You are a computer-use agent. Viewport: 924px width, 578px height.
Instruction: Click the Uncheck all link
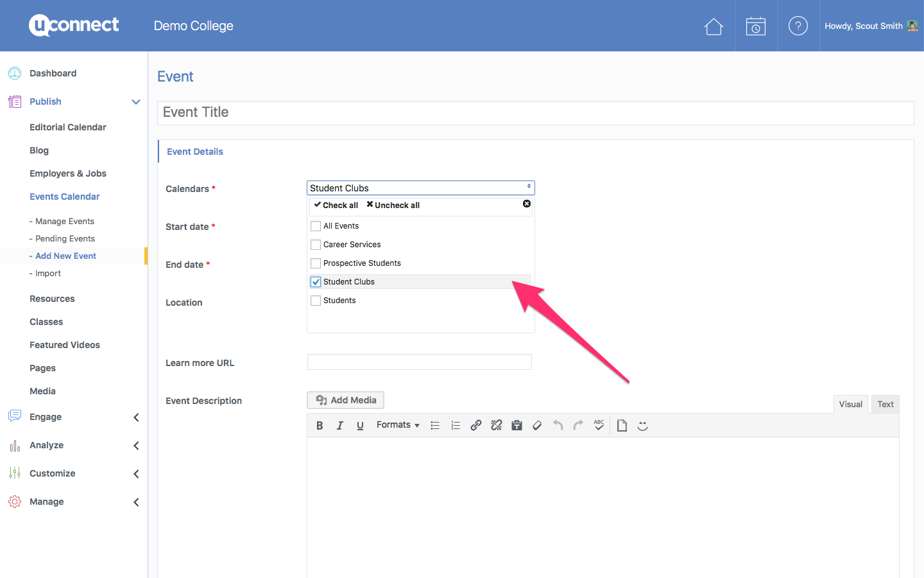(393, 206)
